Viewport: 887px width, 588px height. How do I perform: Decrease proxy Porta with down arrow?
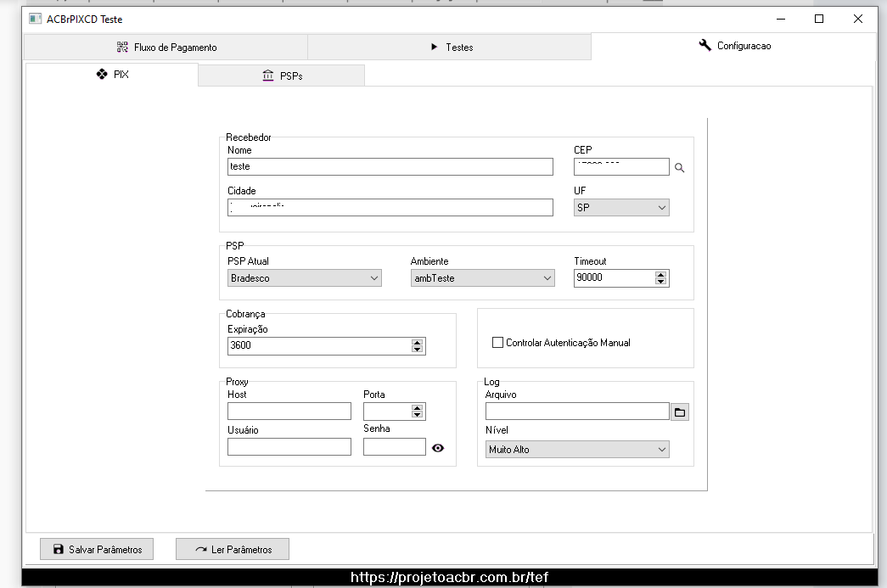(417, 414)
